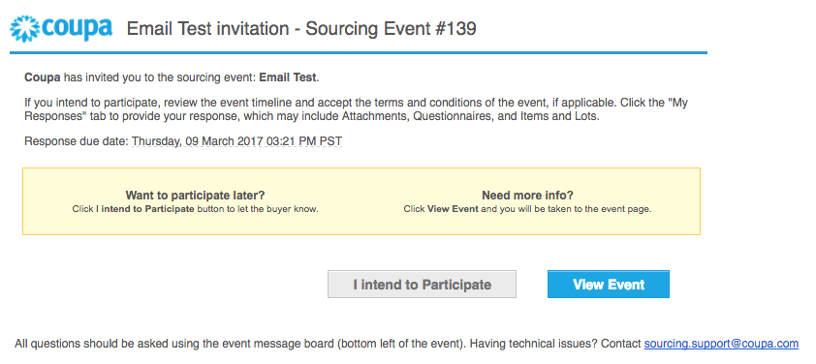The width and height of the screenshot is (816, 364).
Task: Click the coupa wordmark in the header
Action: coord(77,30)
